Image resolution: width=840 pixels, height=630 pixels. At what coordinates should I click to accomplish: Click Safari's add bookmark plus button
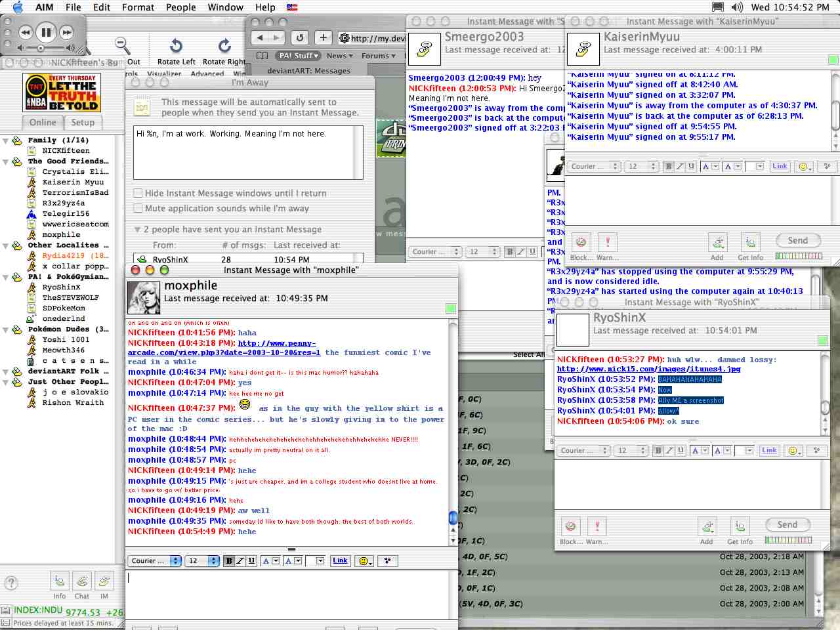click(x=324, y=37)
